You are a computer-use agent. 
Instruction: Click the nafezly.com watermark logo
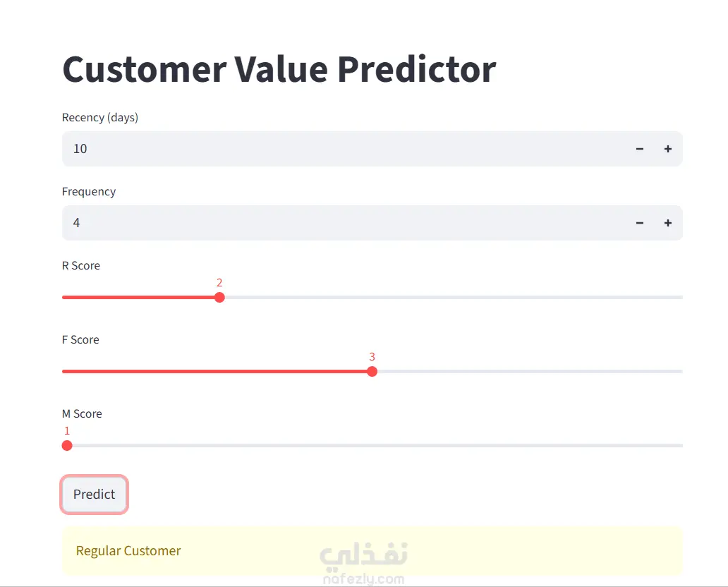click(363, 563)
